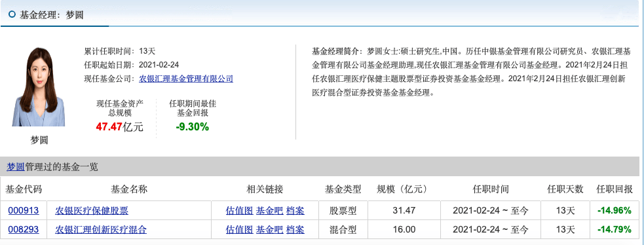This screenshot has height=245, width=644.
Task: Click the 基金名称 column header
Action: pos(129,189)
